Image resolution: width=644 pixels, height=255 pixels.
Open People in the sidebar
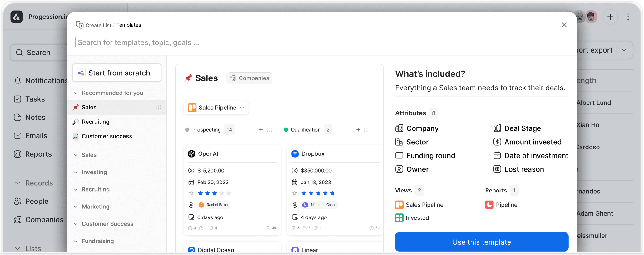31,201
